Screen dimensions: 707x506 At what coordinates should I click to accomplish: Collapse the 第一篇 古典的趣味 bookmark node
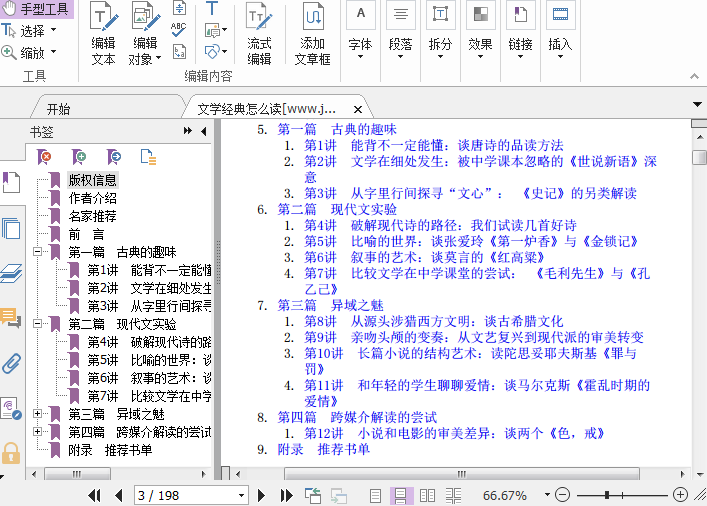click(x=38, y=252)
